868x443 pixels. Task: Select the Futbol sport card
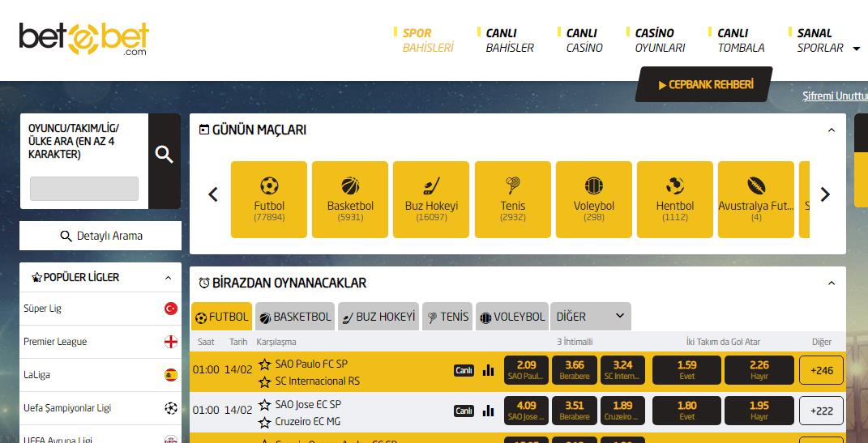(269, 200)
